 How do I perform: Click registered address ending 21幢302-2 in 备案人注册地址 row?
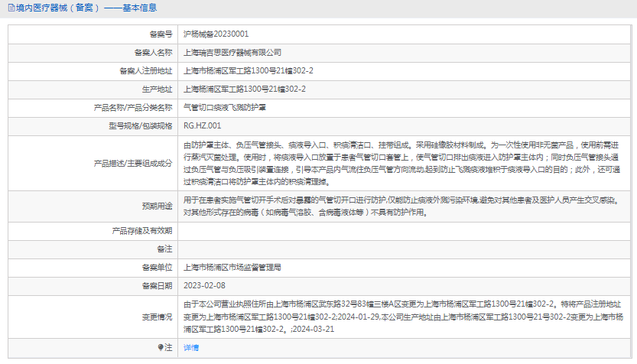pyautogui.click(x=249, y=70)
